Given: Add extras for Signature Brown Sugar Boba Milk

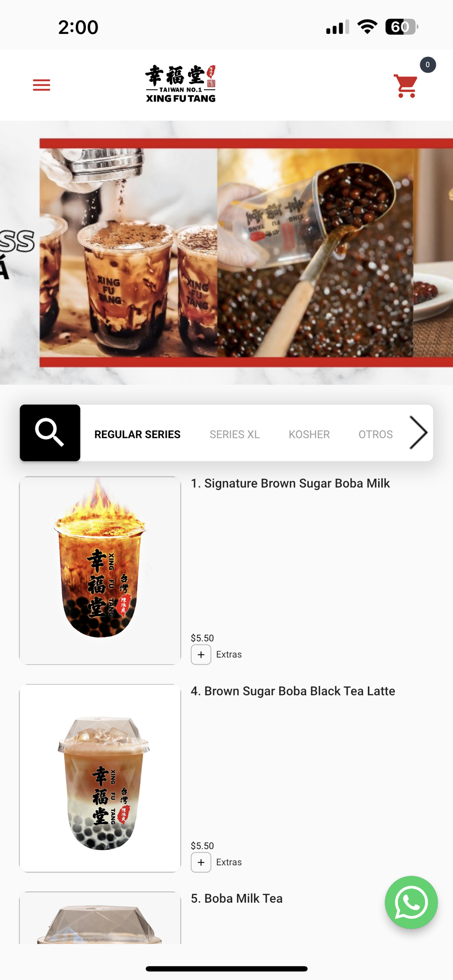Looking at the screenshot, I should 201,655.
